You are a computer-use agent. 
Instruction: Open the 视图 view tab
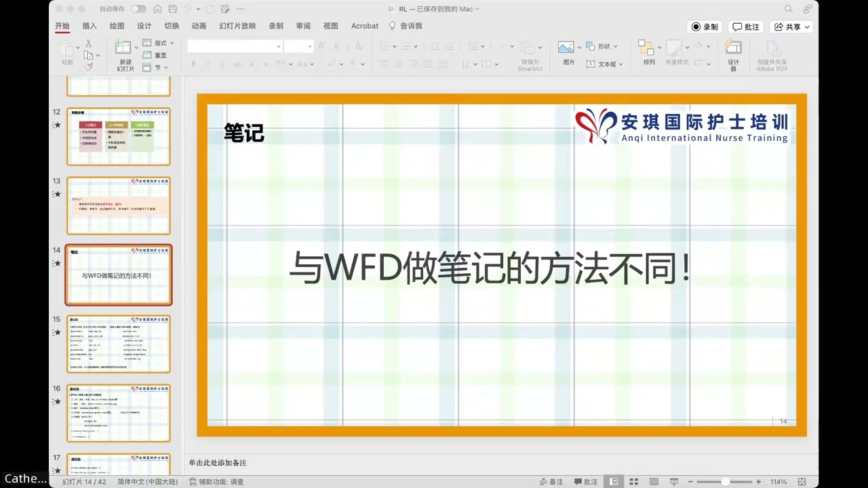[x=330, y=26]
